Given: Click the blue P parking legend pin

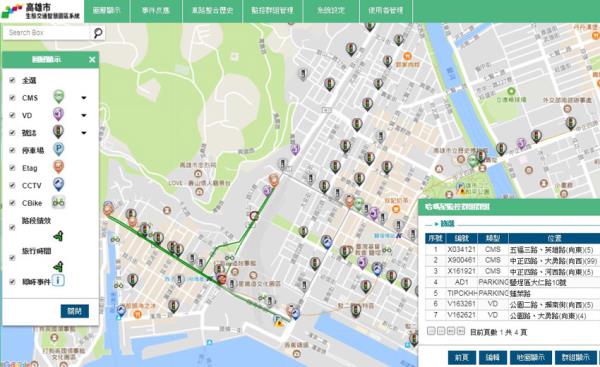Looking at the screenshot, I should 58,149.
